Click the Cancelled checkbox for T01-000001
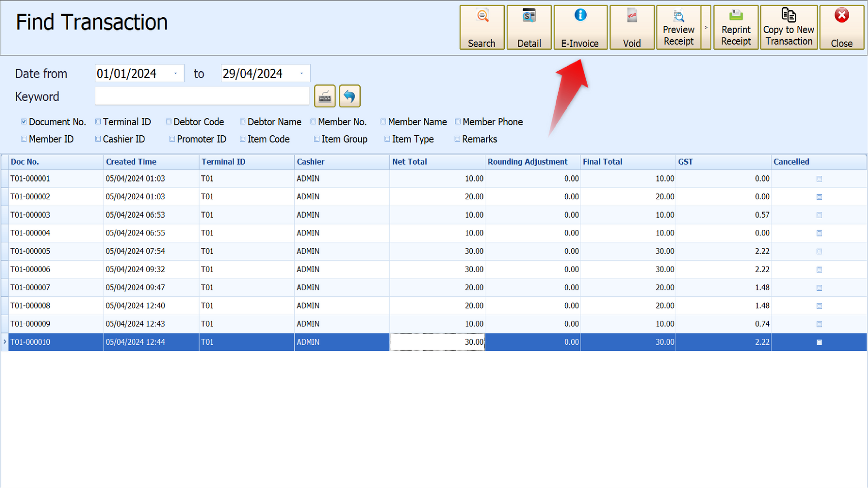 (819, 178)
